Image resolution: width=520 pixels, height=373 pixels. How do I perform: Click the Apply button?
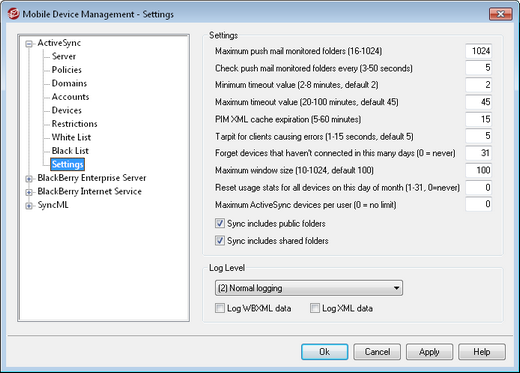429,352
